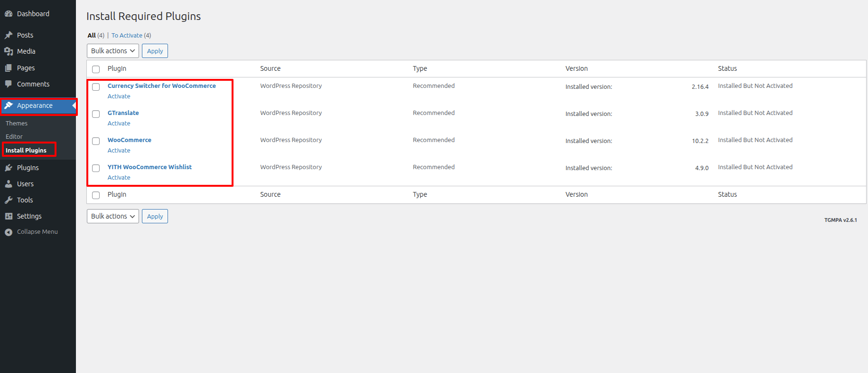Click the Pages icon in sidebar

click(9, 68)
